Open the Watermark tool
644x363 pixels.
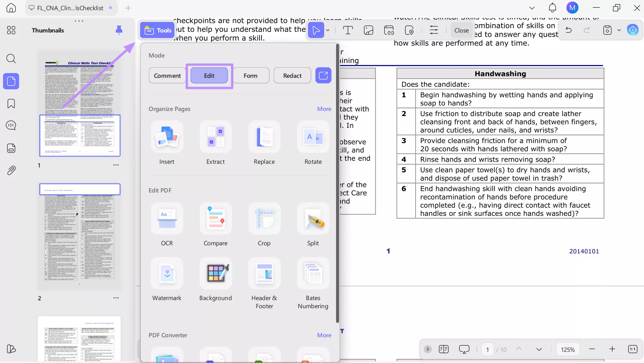[x=167, y=273]
